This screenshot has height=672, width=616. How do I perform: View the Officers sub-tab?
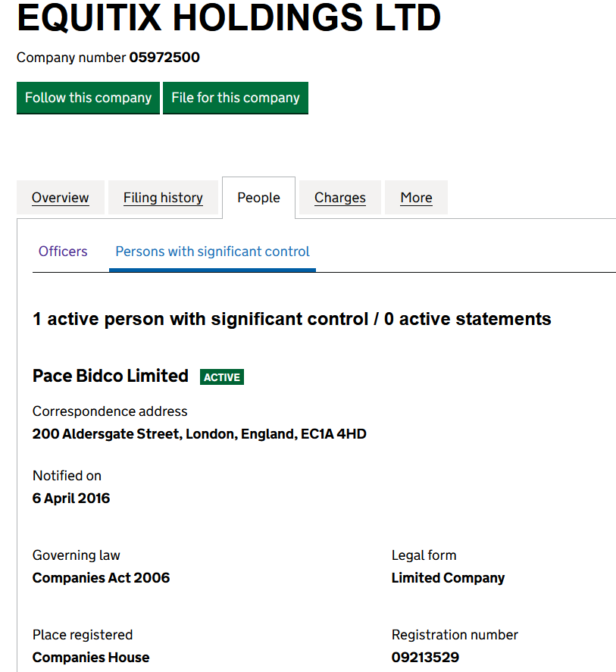63,251
